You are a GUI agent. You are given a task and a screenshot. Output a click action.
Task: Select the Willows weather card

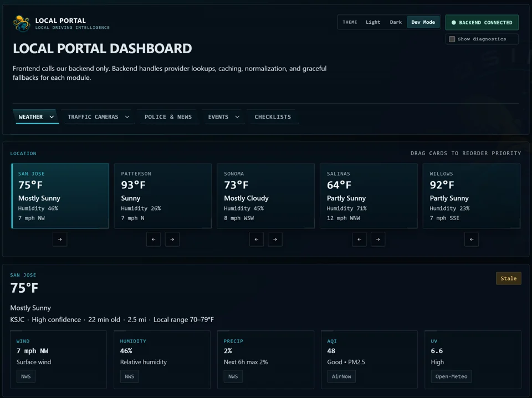click(x=472, y=196)
